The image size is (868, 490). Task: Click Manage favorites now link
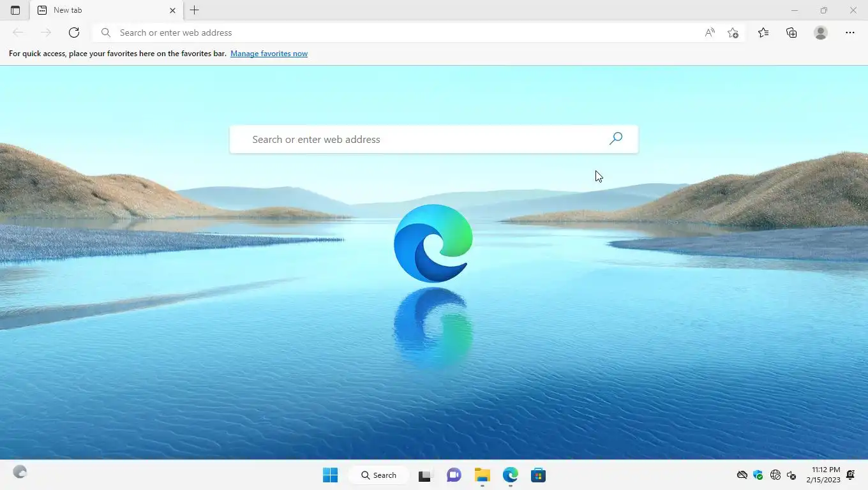[269, 54]
